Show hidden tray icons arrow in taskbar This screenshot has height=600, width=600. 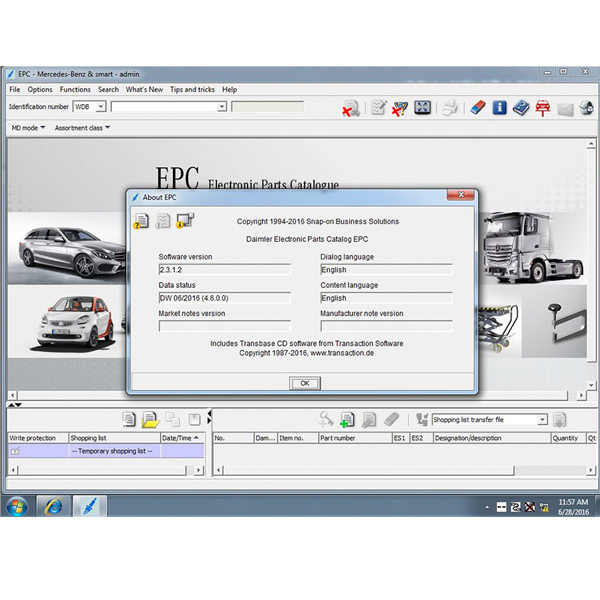487,507
